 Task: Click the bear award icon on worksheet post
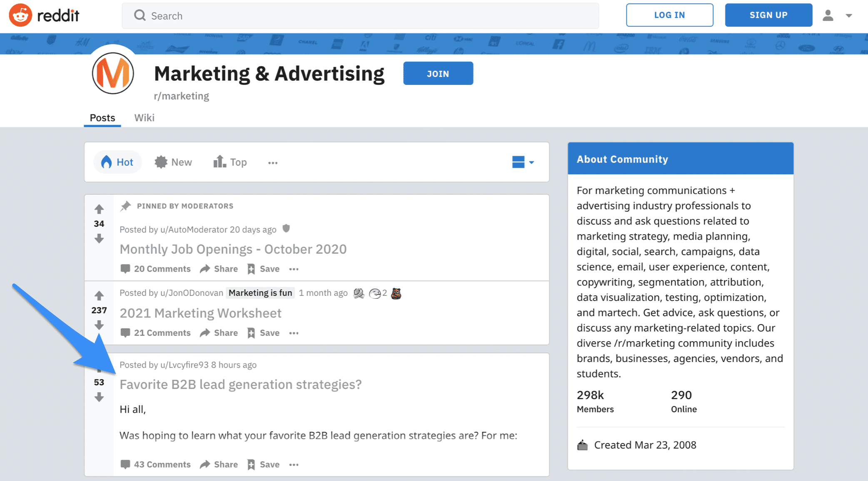(396, 293)
